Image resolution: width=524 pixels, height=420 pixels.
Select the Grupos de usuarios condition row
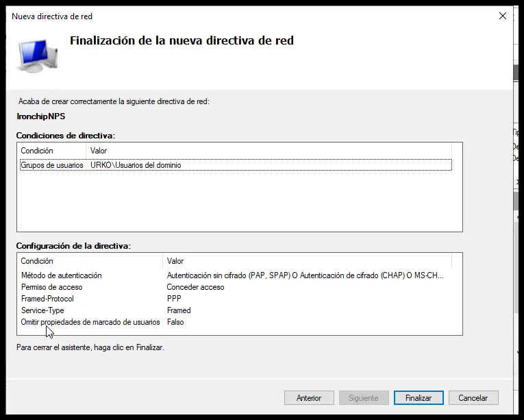pyautogui.click(x=236, y=165)
